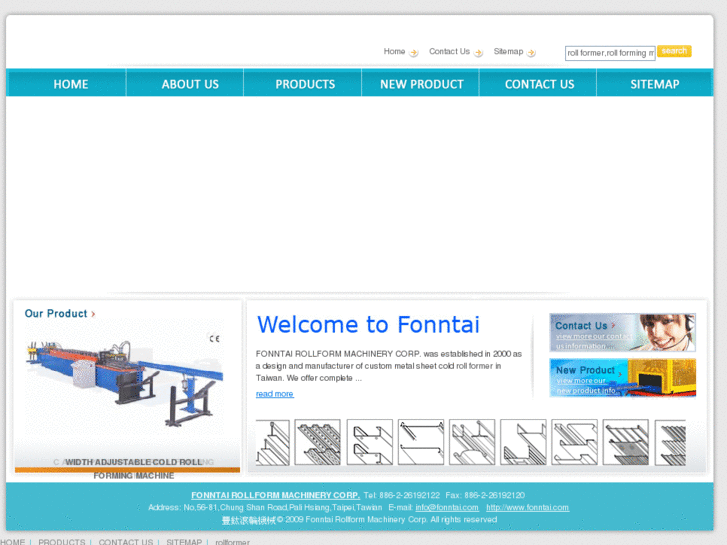Click the yellow search button
Viewport: 727px width, 545px height.
click(674, 51)
